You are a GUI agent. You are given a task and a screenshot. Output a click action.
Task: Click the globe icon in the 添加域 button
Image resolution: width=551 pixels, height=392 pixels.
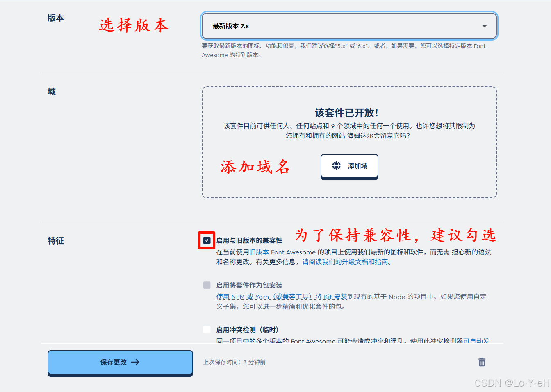(x=336, y=166)
